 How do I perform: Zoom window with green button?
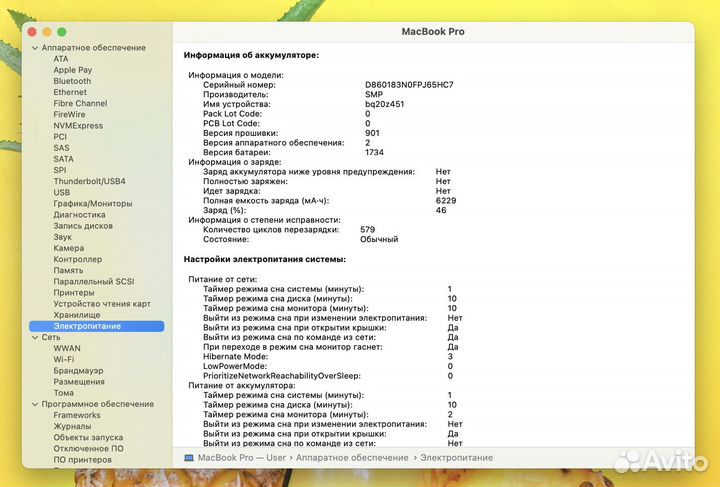click(62, 32)
